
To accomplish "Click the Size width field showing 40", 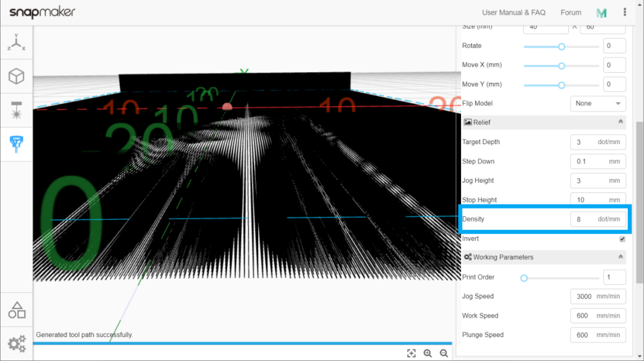I will [x=546, y=29].
